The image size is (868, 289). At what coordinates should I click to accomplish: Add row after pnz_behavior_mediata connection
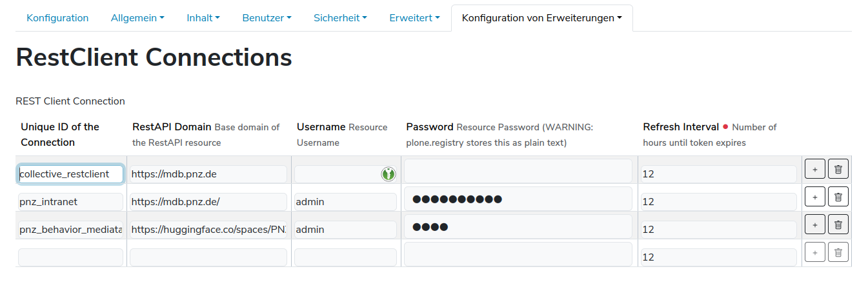pyautogui.click(x=815, y=224)
